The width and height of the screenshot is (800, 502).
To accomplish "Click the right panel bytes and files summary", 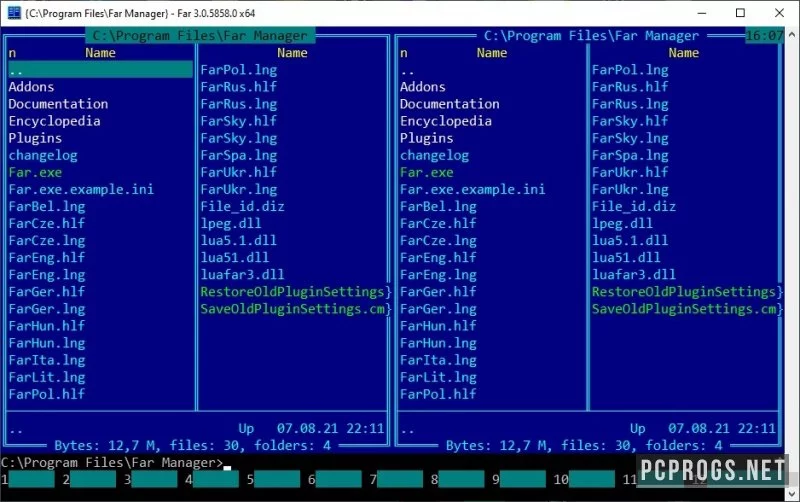I will [584, 446].
